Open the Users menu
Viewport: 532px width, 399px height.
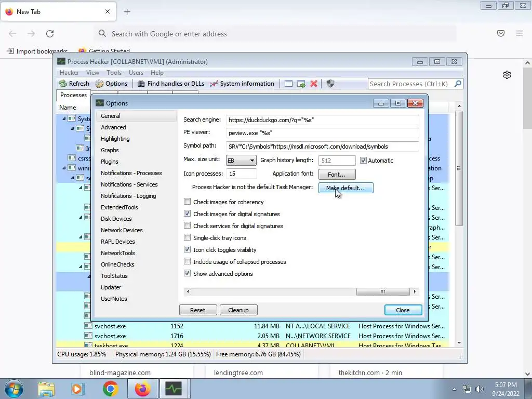[x=136, y=73]
